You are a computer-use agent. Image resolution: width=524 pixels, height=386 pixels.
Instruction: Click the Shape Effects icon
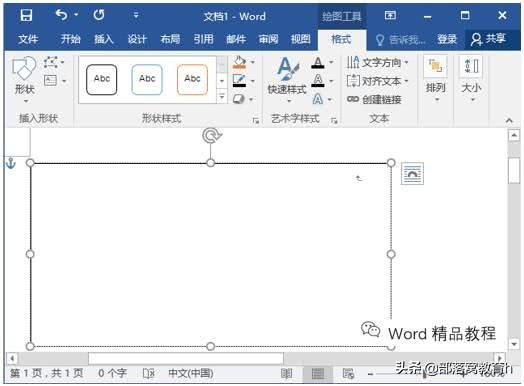click(239, 99)
